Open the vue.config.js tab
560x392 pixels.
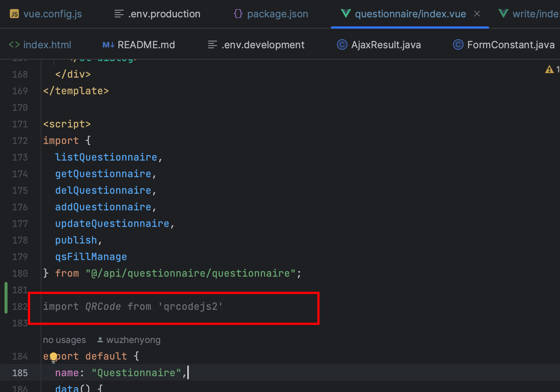[x=45, y=14]
